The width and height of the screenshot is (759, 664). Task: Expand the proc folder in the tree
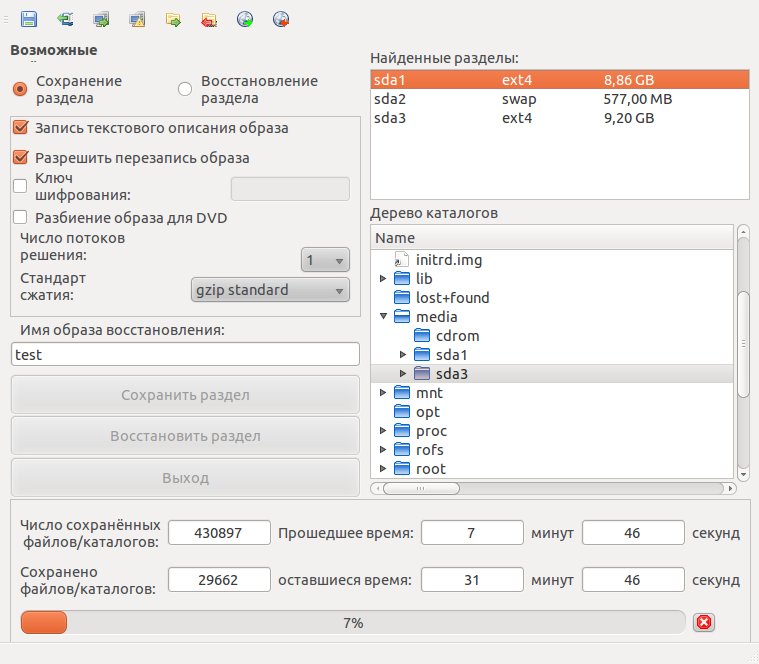(383, 430)
